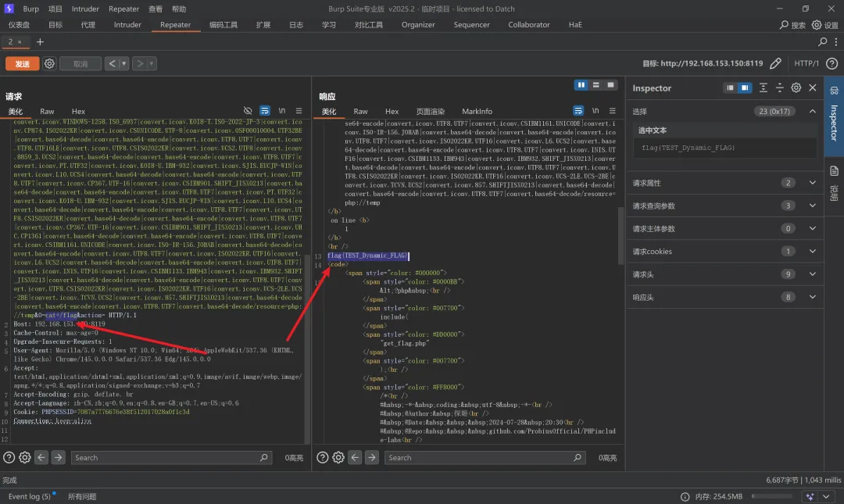The height and width of the screenshot is (504, 844).
Task: Open request search help icon
Action: click(x=9, y=458)
